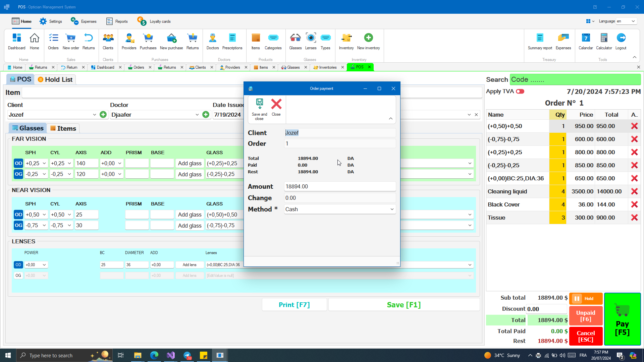644x362 pixels.
Task: Switch to the Hold List tab
Action: (55, 79)
